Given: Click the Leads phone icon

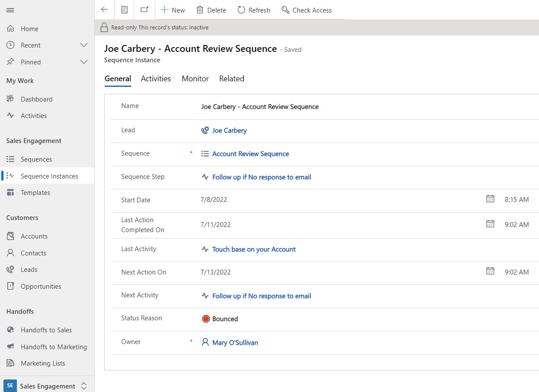Looking at the screenshot, I should (x=10, y=269).
